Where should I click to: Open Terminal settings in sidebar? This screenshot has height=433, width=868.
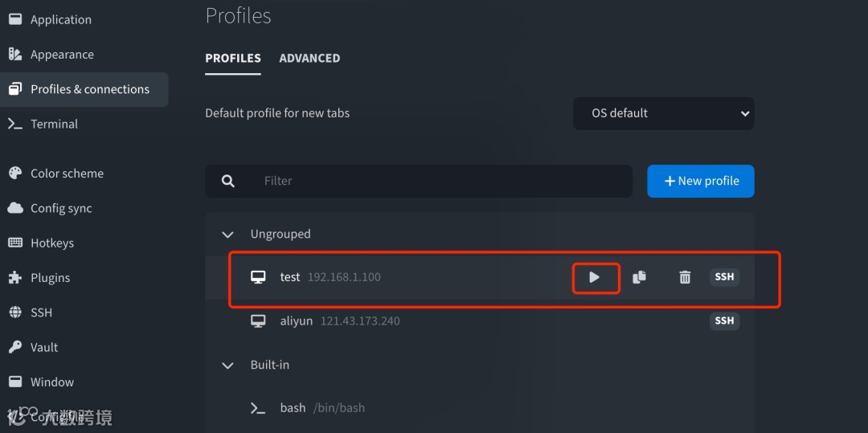point(54,124)
